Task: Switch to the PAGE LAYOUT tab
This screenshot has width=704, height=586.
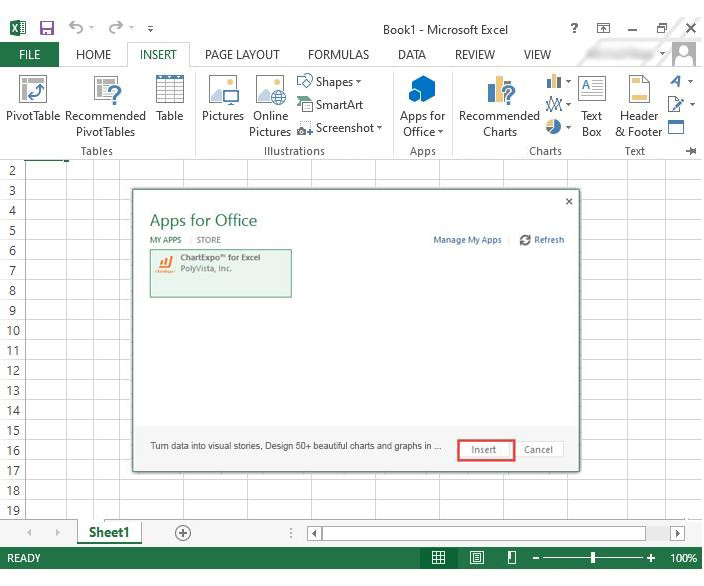Action: tap(242, 55)
